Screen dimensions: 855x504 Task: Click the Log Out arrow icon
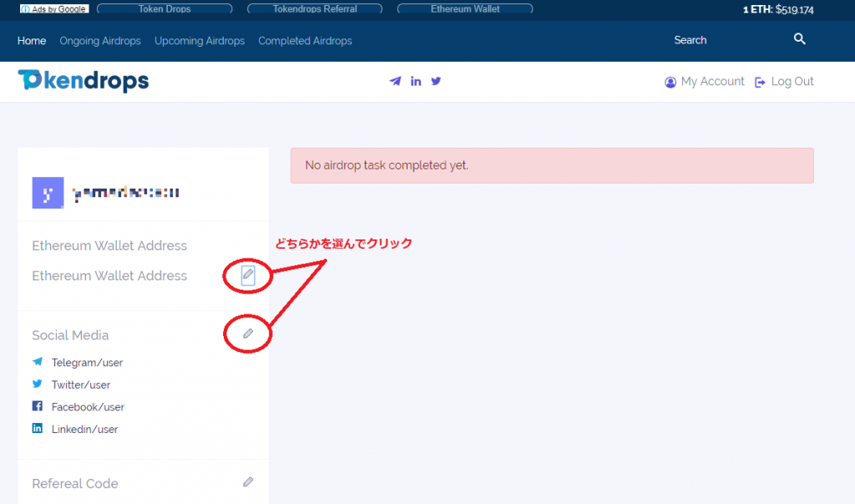click(760, 83)
